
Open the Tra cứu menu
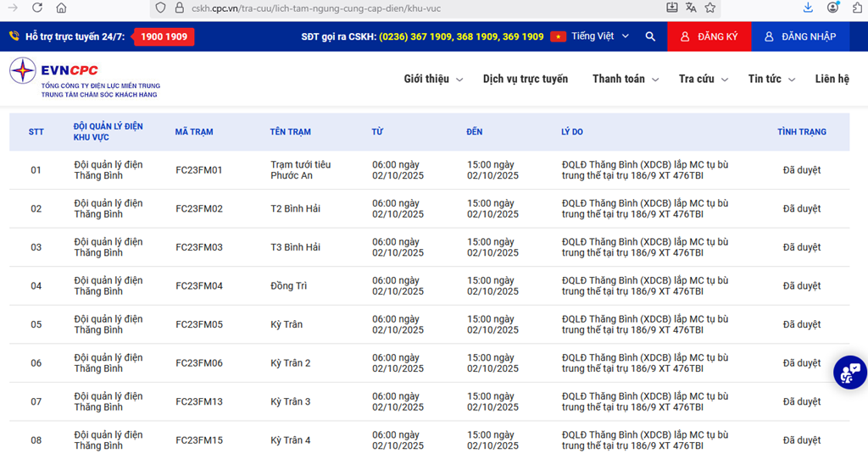[x=703, y=79]
